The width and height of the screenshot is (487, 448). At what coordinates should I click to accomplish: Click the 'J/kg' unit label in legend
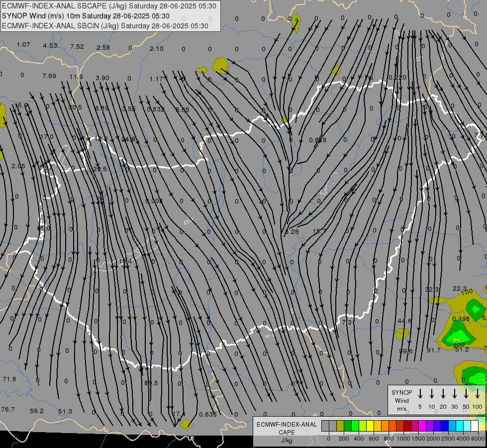287,441
